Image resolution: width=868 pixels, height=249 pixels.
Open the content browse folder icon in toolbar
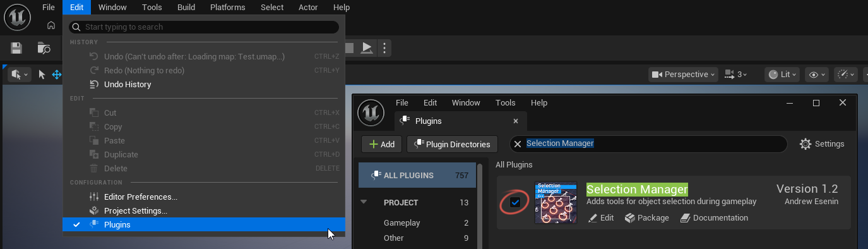tap(44, 48)
